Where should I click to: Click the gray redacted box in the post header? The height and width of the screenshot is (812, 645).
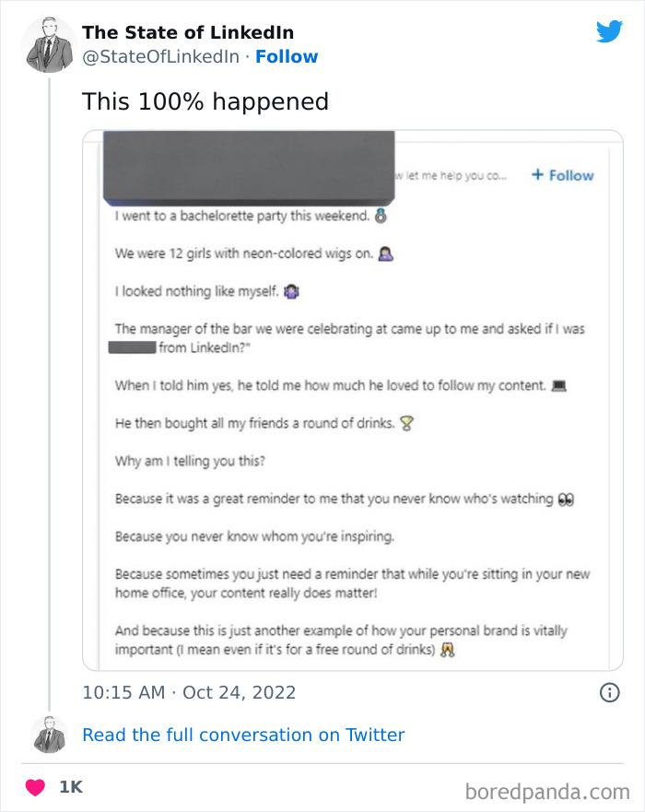coord(249,167)
